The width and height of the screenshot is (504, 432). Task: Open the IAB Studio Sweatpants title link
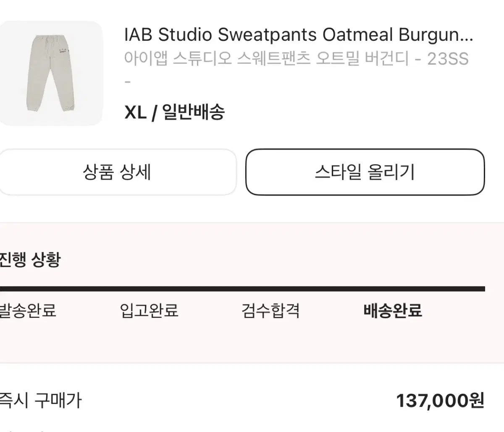(x=299, y=35)
